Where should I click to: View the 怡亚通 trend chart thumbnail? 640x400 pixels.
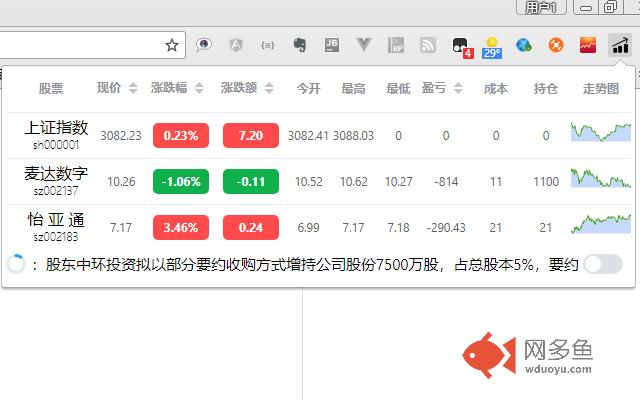[601, 224]
